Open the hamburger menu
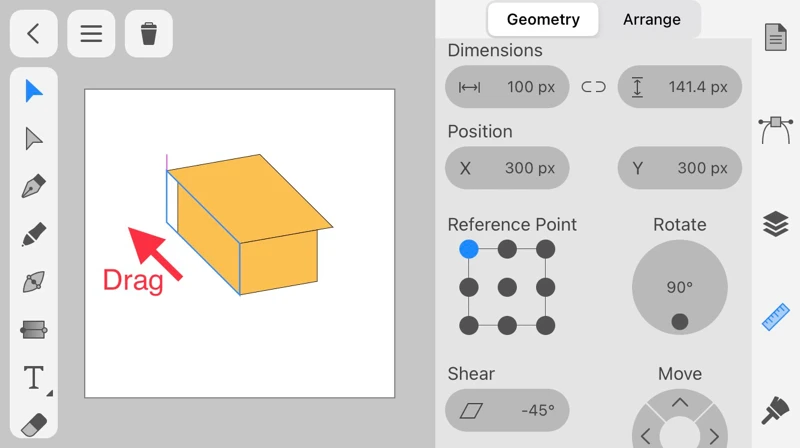This screenshot has width=800, height=448. coord(91,34)
